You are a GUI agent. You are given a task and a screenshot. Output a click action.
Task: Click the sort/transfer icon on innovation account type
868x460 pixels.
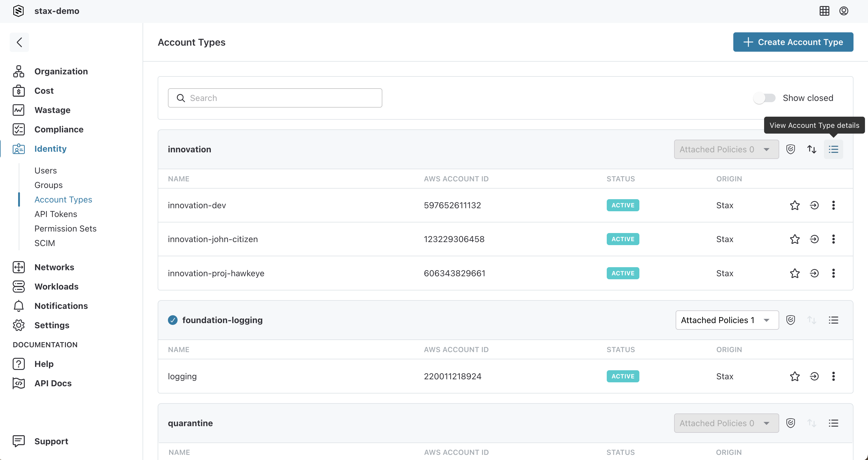tap(812, 149)
